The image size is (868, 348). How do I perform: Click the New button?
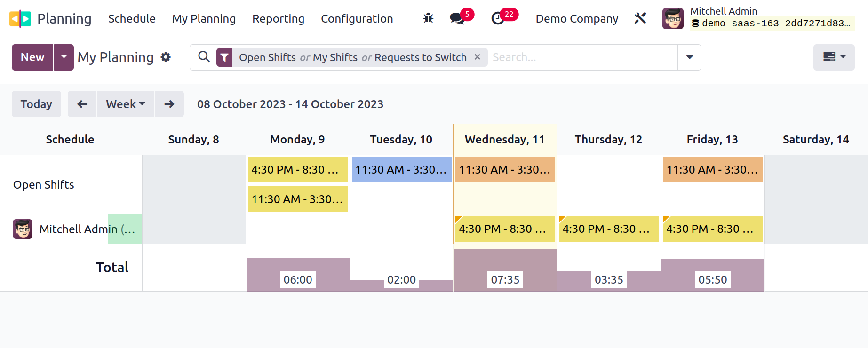[x=32, y=57]
